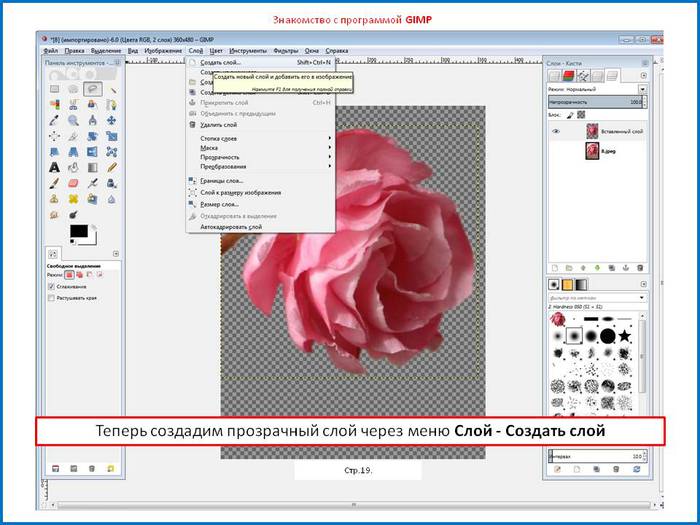Click the green lower layer arrow button

[597, 268]
